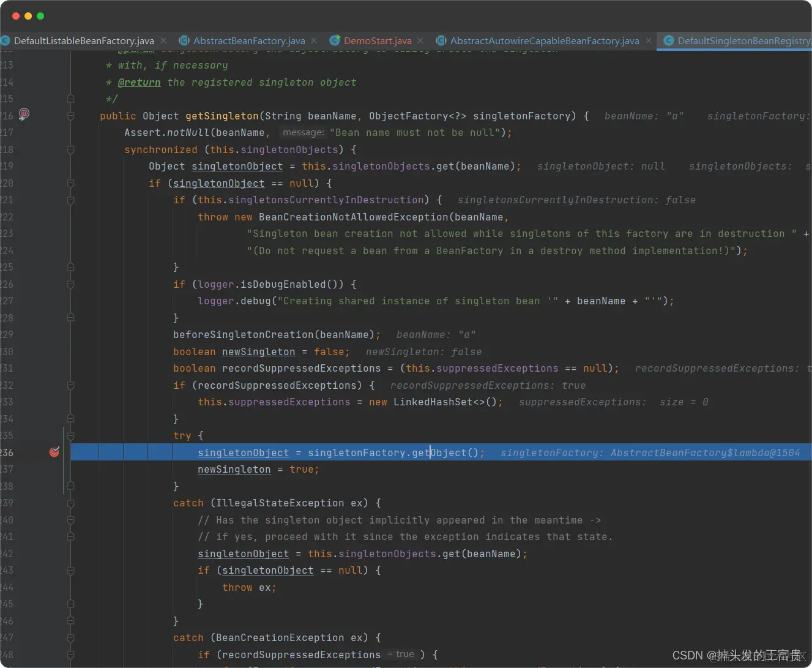
Task: Click inline hint 'newSingleton: false'
Action: (423, 351)
